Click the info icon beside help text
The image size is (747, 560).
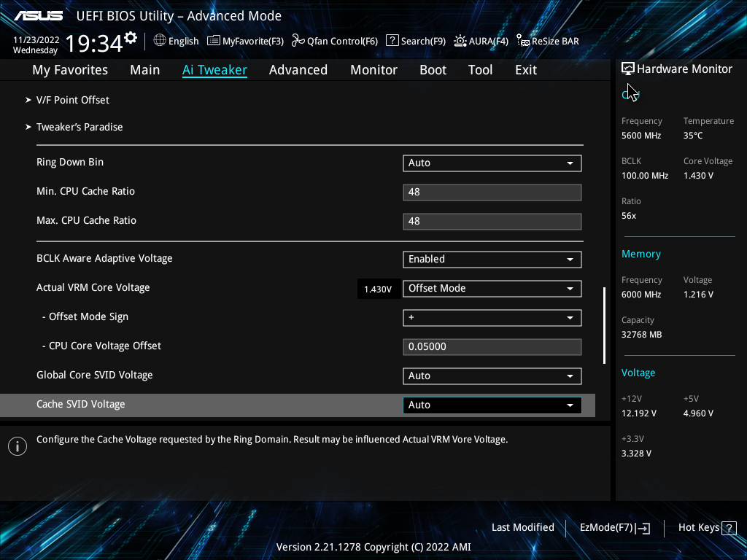18,446
